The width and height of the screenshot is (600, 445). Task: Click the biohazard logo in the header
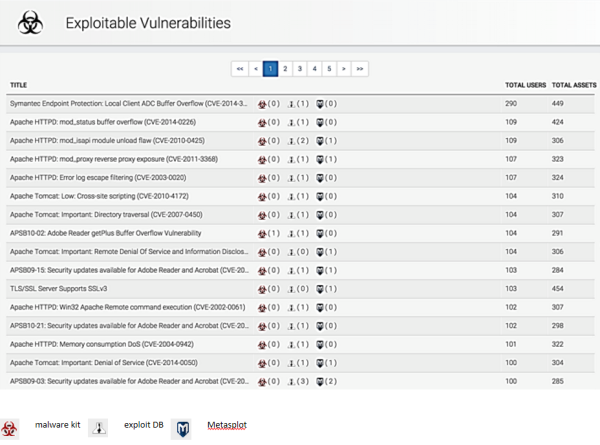point(35,23)
